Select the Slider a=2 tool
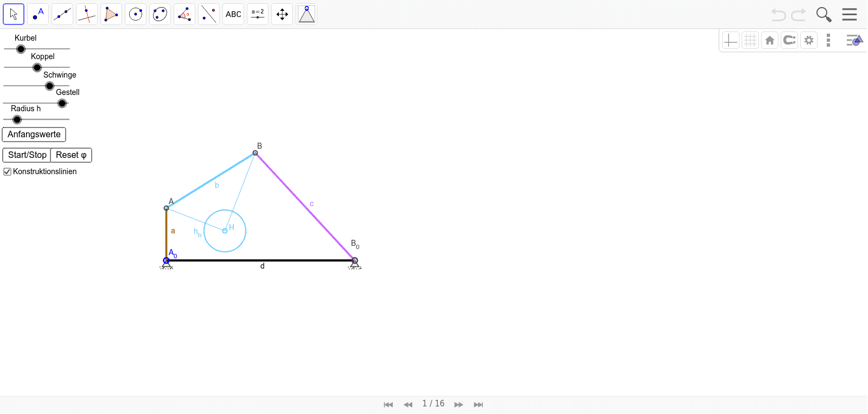Viewport: 868px width, 414px height. tap(258, 14)
